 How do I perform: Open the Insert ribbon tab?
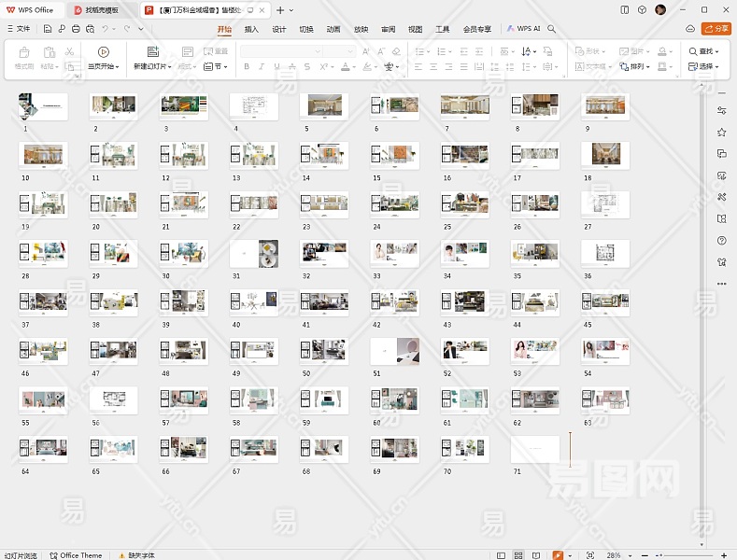click(x=251, y=29)
